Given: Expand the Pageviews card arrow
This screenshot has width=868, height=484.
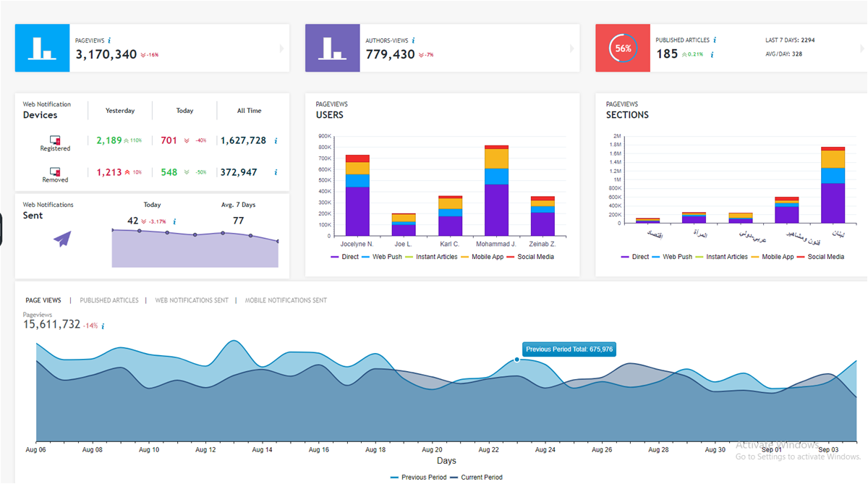Looking at the screenshot, I should click(x=282, y=48).
